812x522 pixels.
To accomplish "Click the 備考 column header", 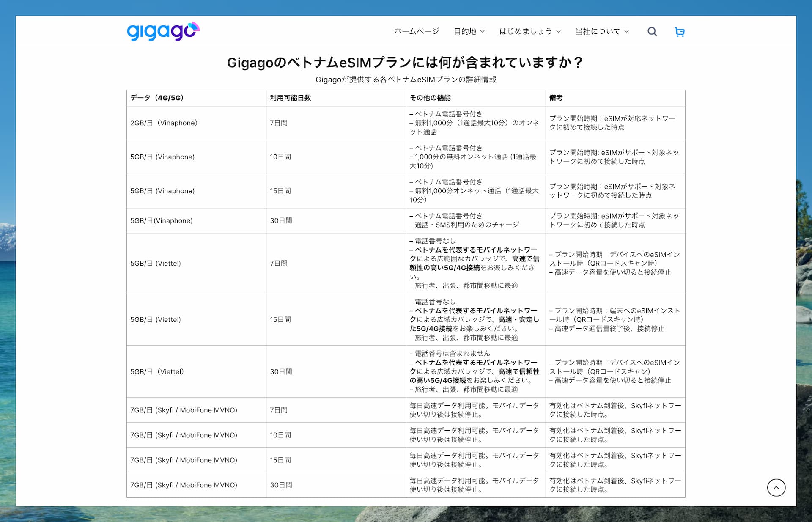I will point(556,98).
